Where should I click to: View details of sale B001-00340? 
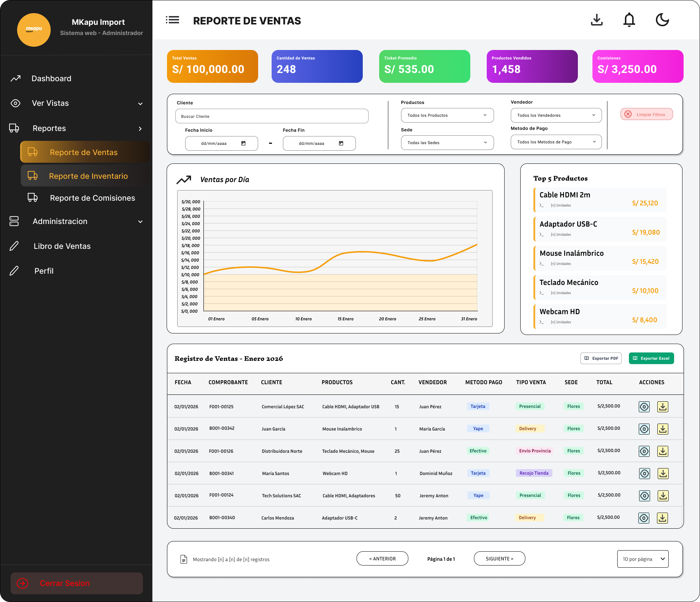pos(644,518)
